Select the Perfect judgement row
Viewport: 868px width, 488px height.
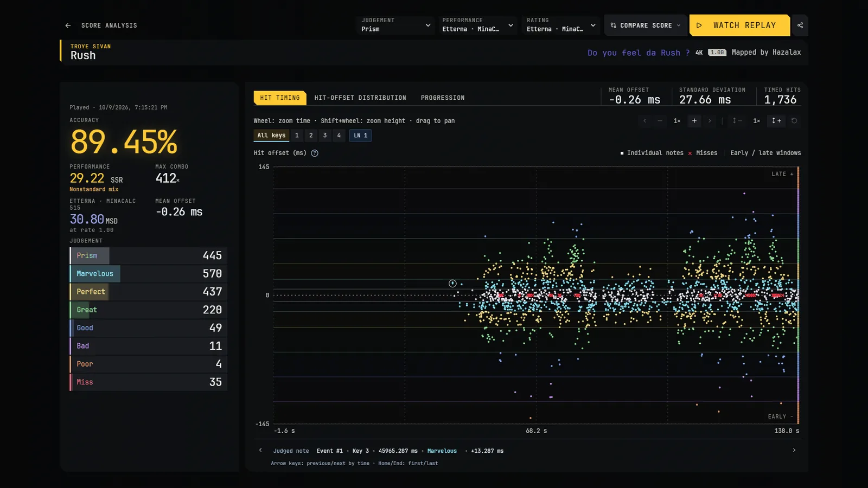[x=148, y=292]
